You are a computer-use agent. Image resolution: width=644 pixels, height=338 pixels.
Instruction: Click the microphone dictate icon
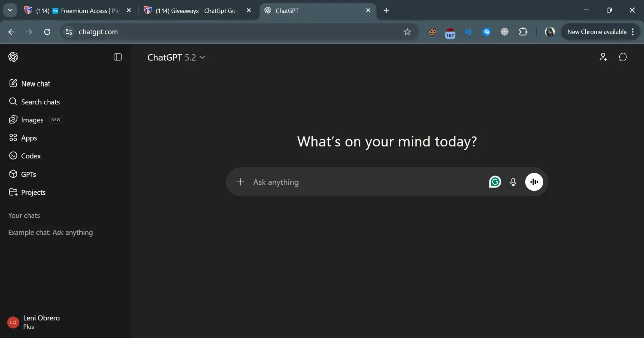point(513,182)
